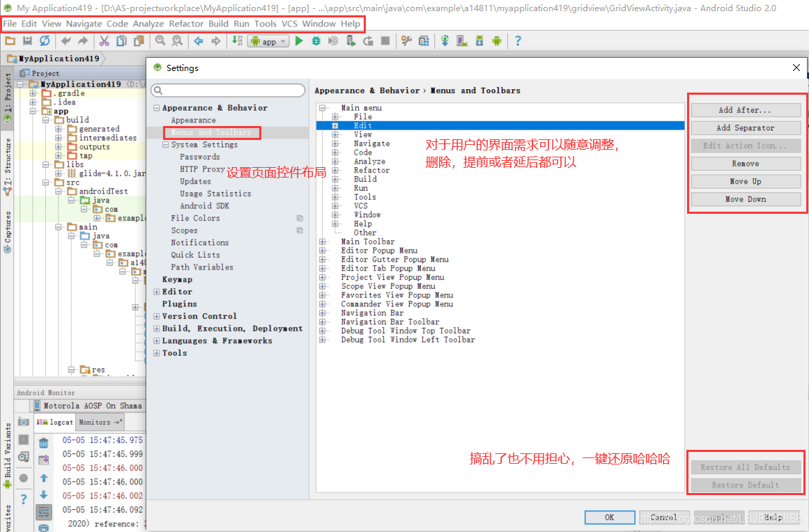Click the Make Project icon
Image resolution: width=809 pixels, height=532 pixels.
click(x=238, y=41)
